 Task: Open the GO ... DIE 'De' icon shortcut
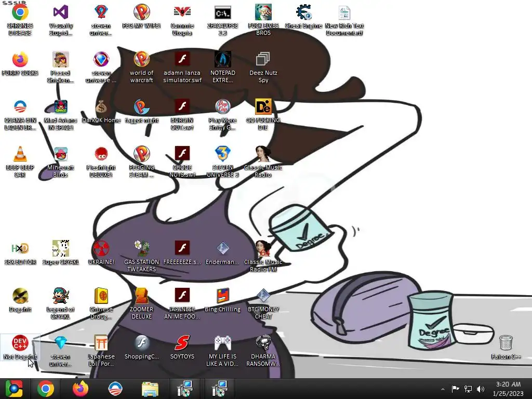(x=263, y=115)
